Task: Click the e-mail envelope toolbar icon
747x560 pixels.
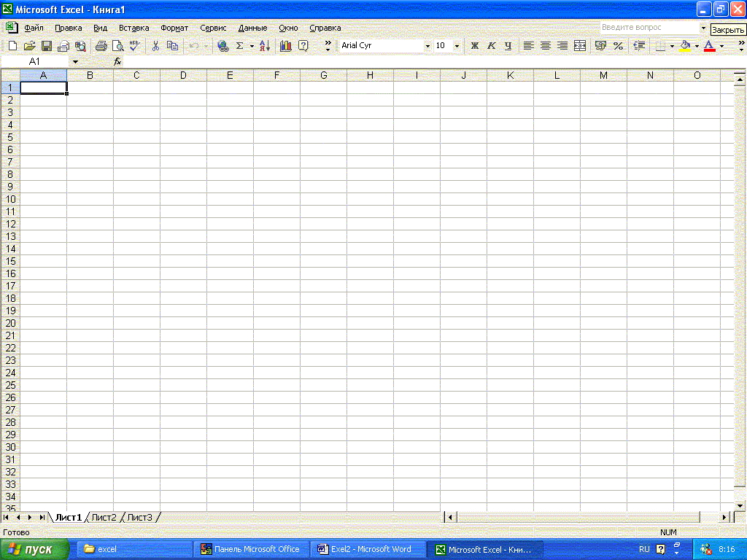Action: point(63,46)
